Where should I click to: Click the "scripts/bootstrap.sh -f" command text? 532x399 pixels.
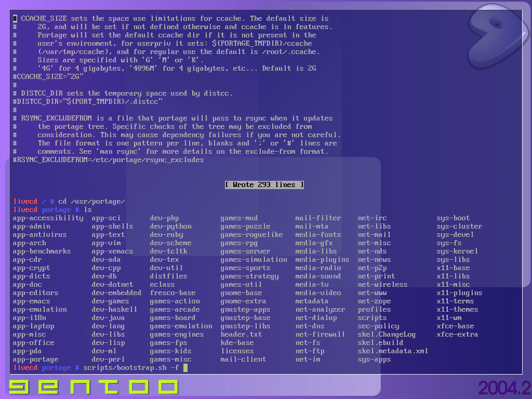(x=131, y=368)
